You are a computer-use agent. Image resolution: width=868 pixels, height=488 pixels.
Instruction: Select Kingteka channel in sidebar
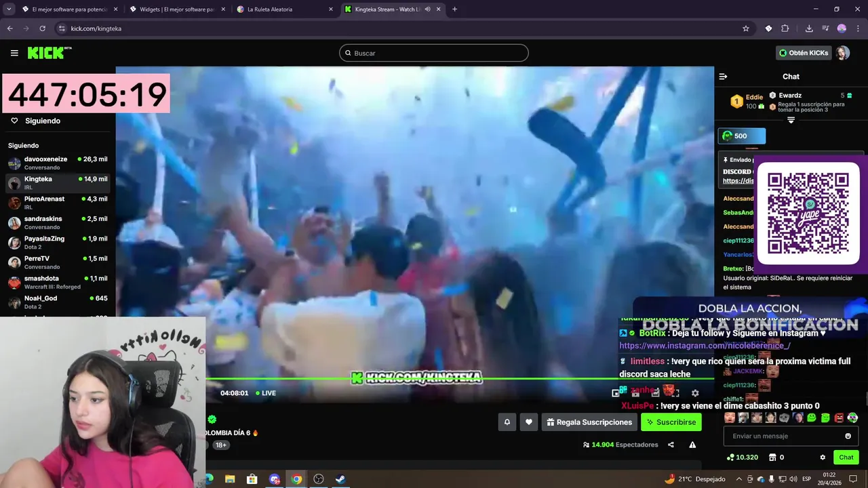tap(58, 183)
